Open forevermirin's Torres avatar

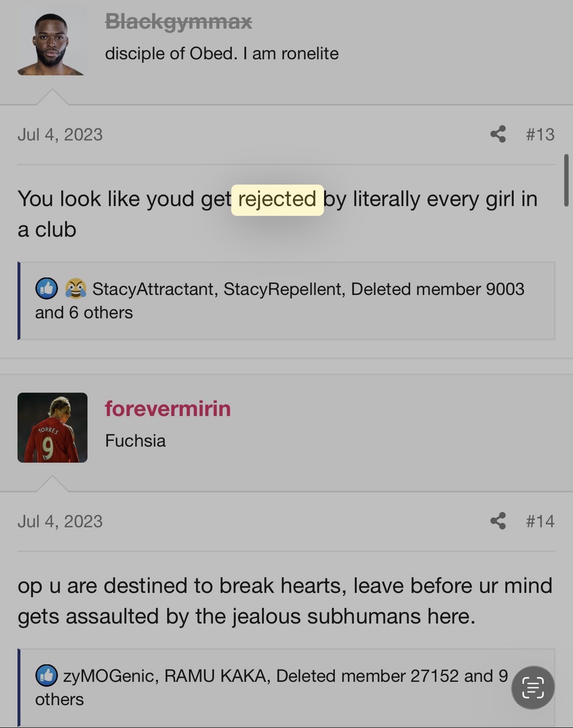click(52, 428)
